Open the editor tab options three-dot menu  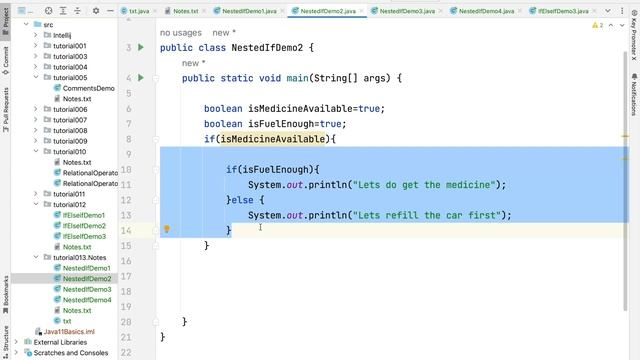622,11
